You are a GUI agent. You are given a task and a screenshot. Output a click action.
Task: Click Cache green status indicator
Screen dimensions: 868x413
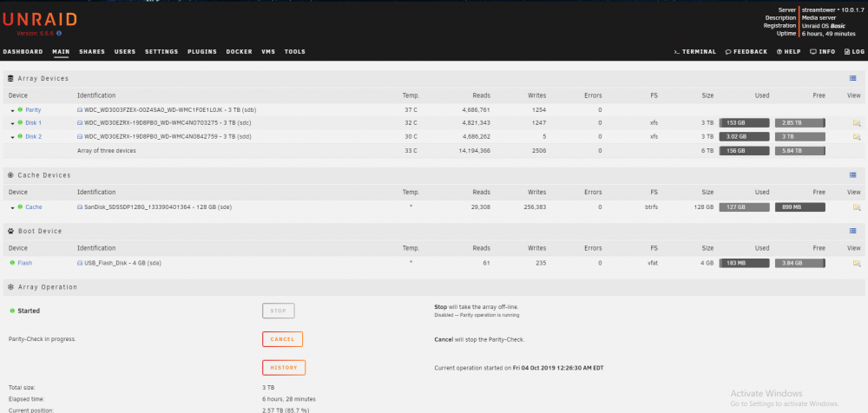point(20,206)
